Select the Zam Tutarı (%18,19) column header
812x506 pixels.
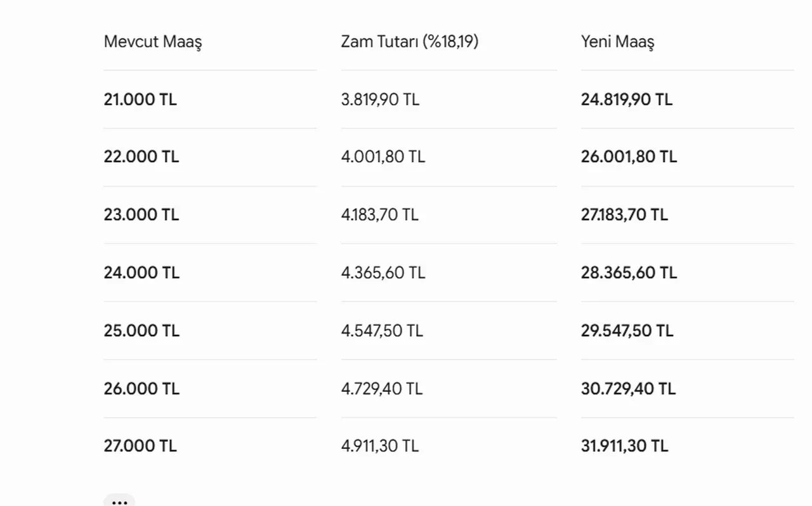(410, 42)
